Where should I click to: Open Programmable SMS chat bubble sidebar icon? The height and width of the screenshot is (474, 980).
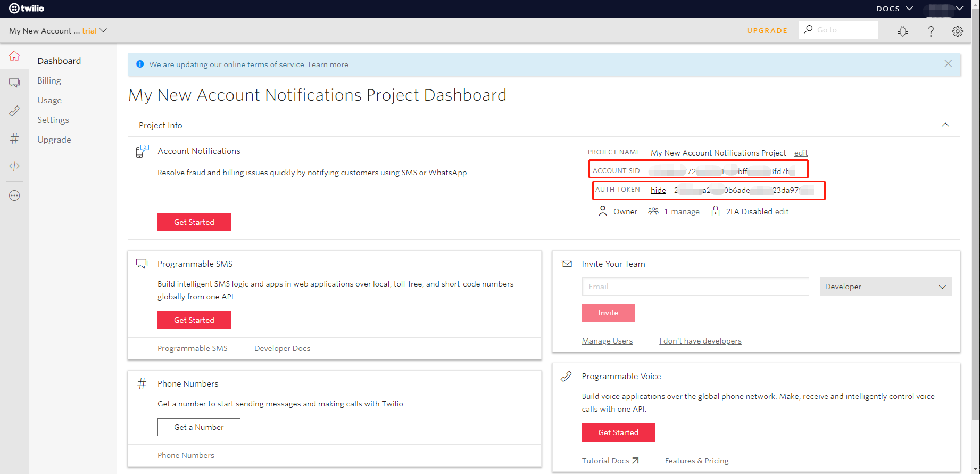(14, 83)
